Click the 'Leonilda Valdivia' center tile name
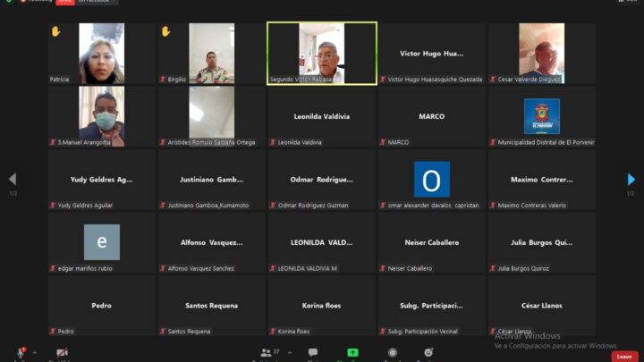 (x=322, y=116)
